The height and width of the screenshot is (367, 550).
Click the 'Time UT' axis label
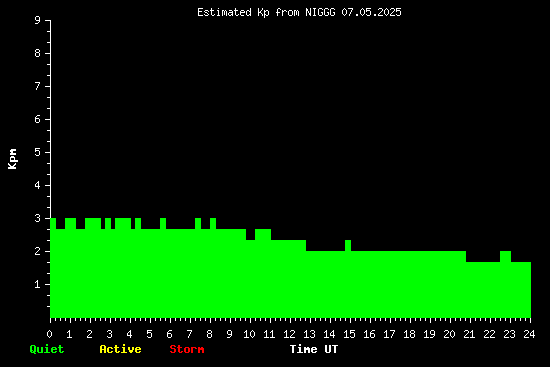point(314,349)
